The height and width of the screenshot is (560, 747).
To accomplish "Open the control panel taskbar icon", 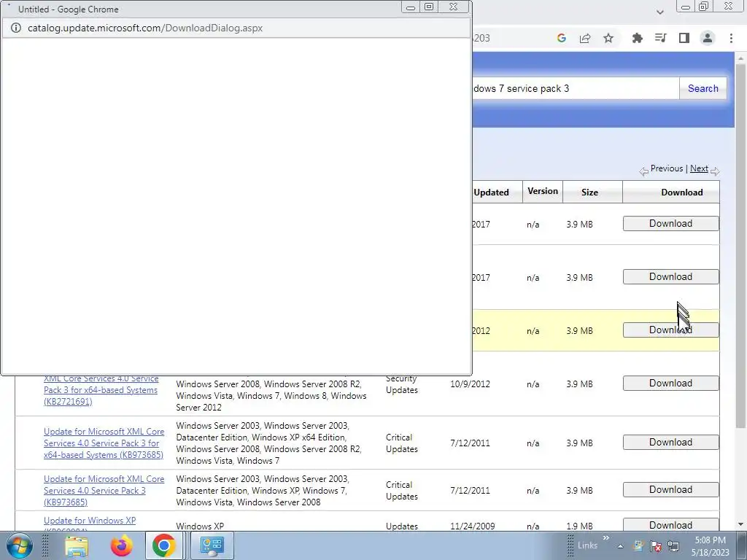I will [212, 545].
